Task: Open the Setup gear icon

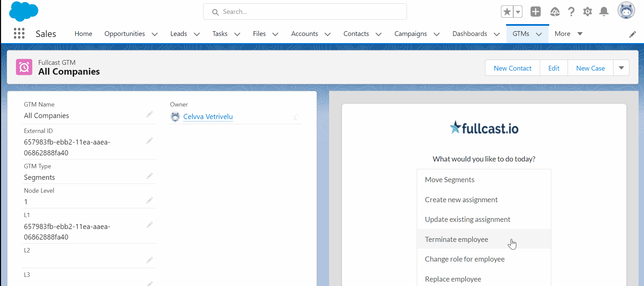Action: pos(588,12)
